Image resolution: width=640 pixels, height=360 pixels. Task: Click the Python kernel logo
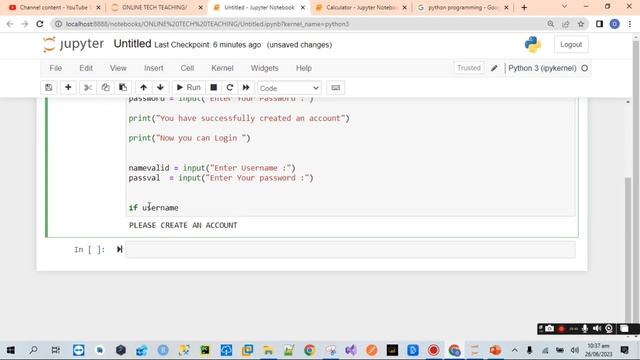533,44
